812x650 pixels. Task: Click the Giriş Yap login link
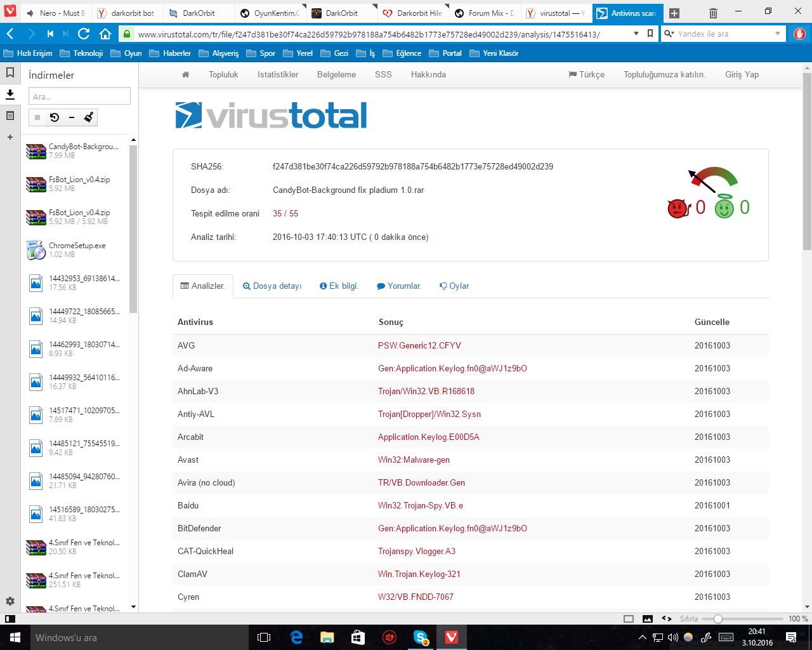tap(742, 75)
